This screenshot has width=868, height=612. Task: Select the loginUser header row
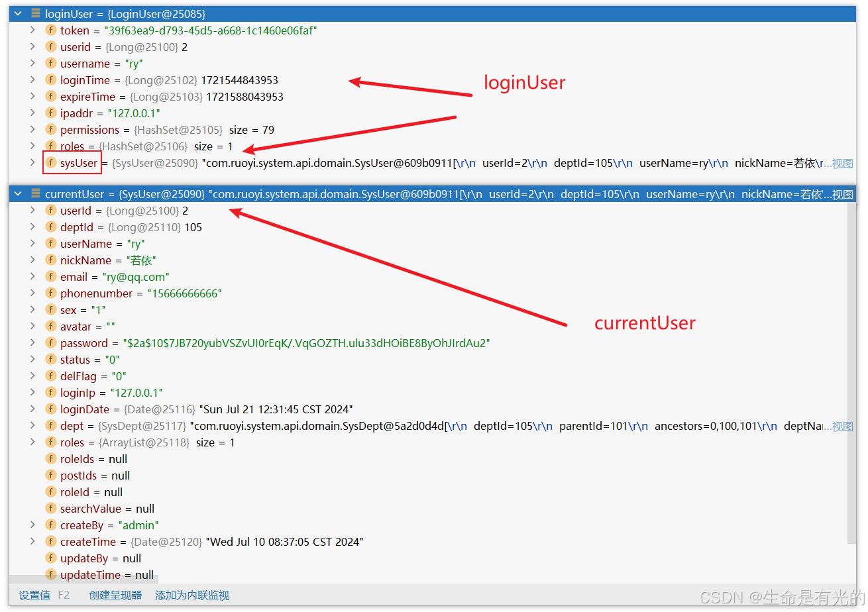[433, 13]
